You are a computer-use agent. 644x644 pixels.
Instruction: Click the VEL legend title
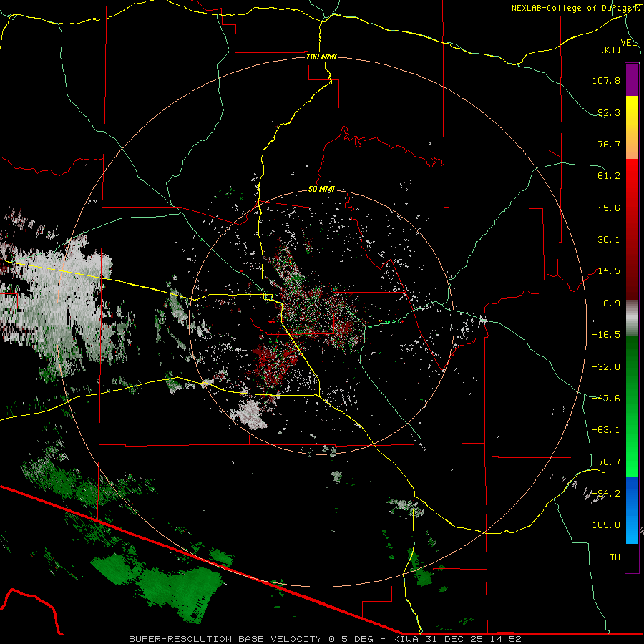(x=628, y=43)
